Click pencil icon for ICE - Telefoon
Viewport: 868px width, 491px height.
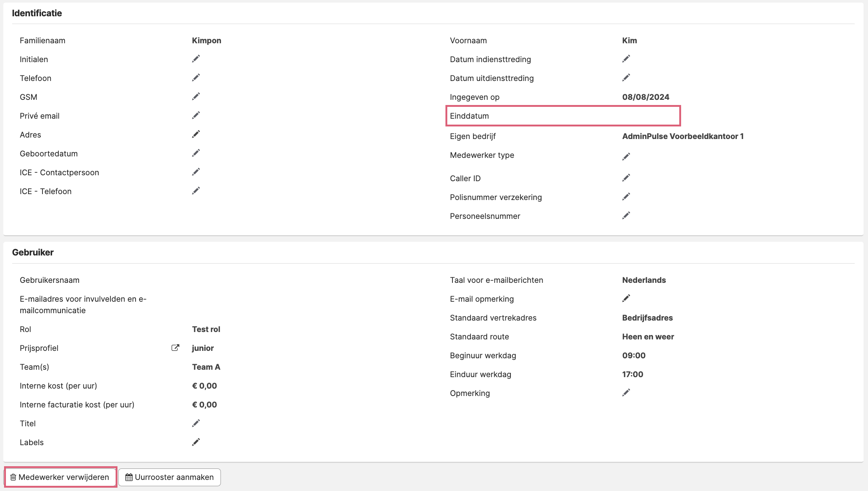point(196,191)
